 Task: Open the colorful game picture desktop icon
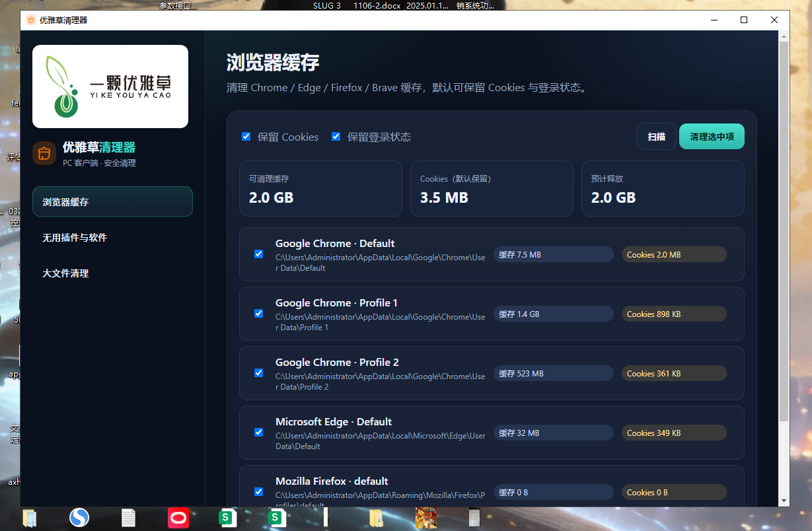click(425, 517)
